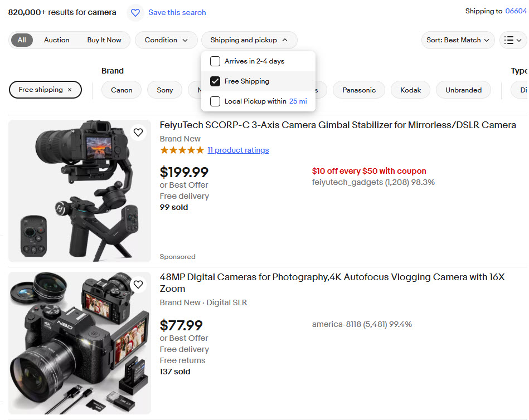Uncheck the Free Shipping checkbox
The height and width of the screenshot is (420, 529).
coord(215,81)
